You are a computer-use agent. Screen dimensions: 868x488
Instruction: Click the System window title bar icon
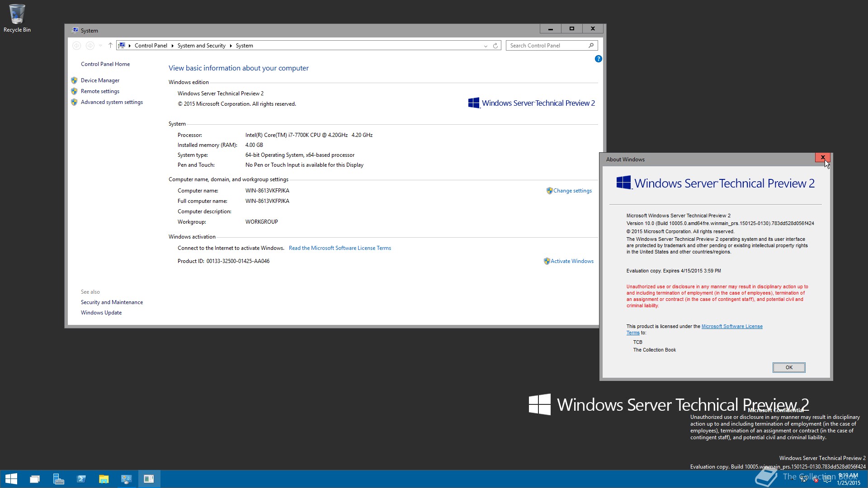click(x=75, y=30)
